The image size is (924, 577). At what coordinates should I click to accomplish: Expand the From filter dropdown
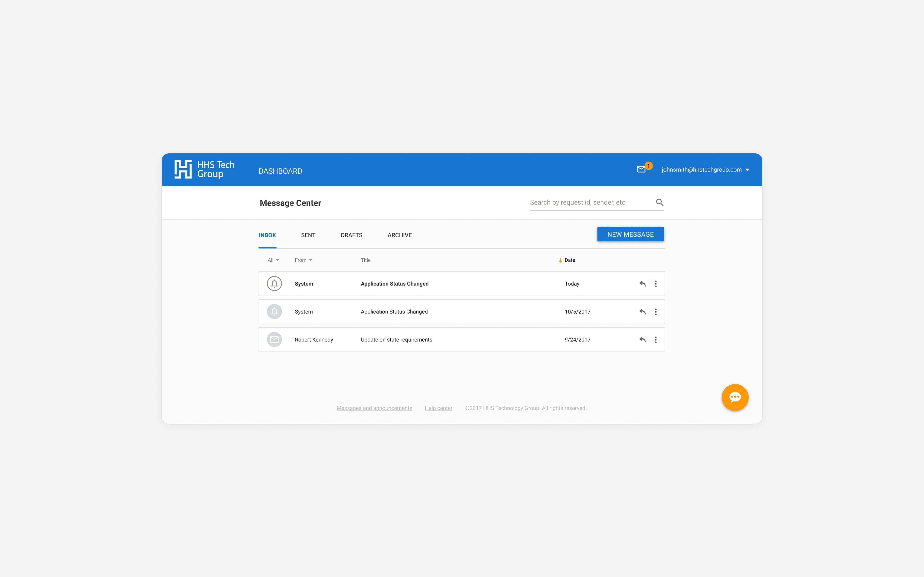[x=303, y=260]
